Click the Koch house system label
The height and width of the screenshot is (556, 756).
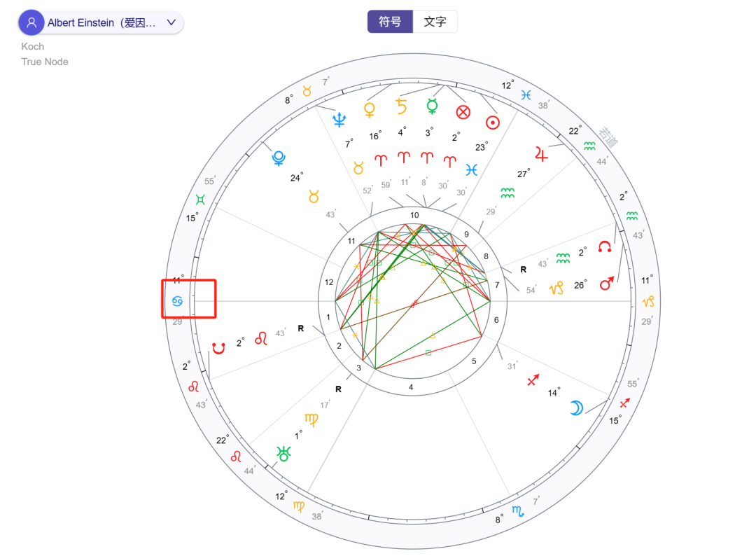tap(32, 46)
